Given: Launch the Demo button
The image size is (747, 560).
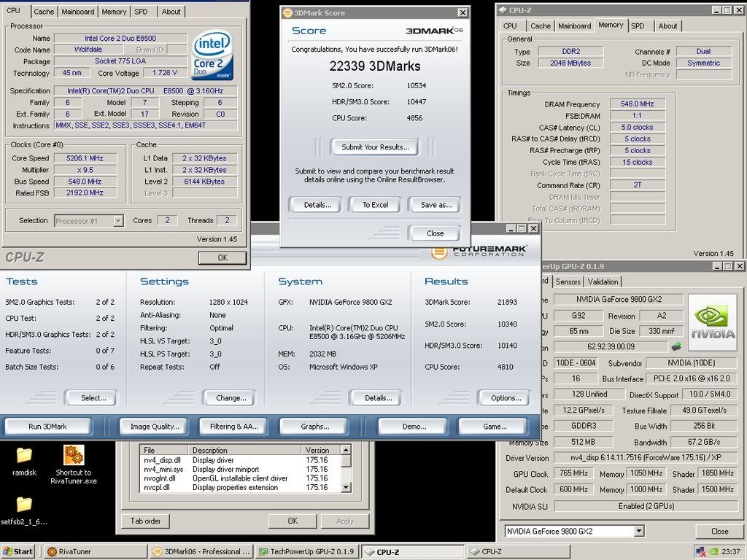Looking at the screenshot, I should [414, 426].
